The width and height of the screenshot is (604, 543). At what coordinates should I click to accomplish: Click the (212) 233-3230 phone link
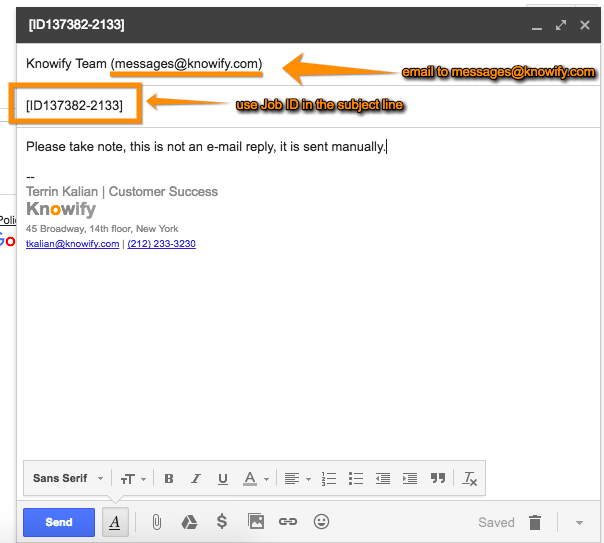(161, 244)
